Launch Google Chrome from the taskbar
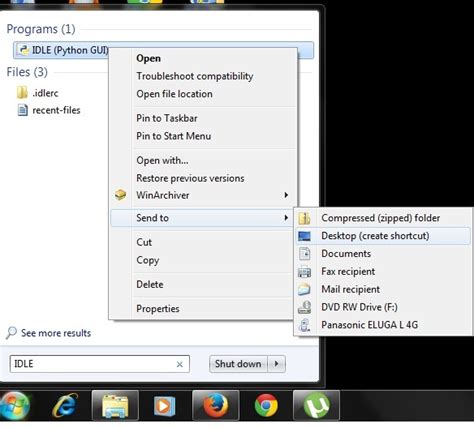This screenshot has height=428, width=474. click(266, 406)
